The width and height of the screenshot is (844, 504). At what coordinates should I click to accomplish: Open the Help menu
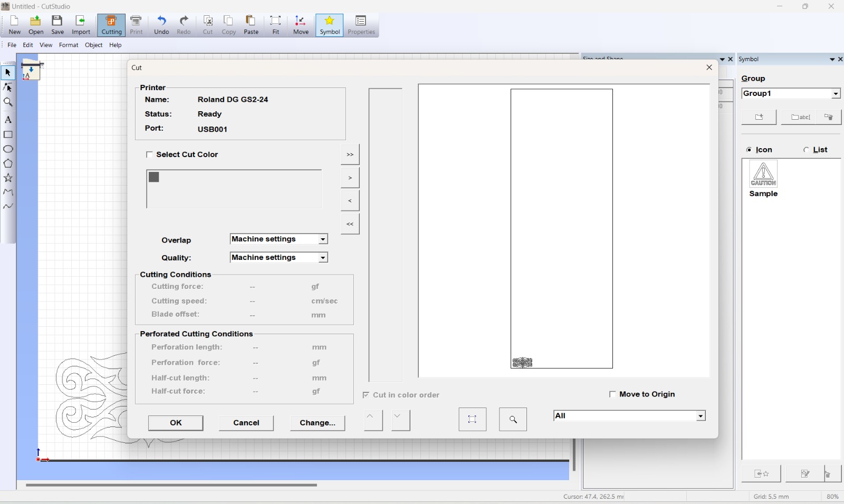pos(116,45)
